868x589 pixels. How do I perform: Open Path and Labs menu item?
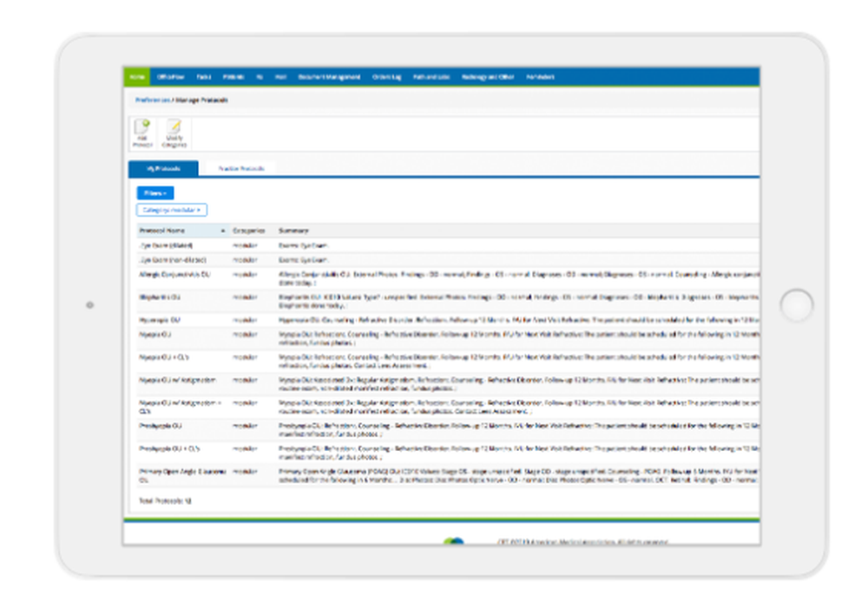pyautogui.click(x=431, y=77)
